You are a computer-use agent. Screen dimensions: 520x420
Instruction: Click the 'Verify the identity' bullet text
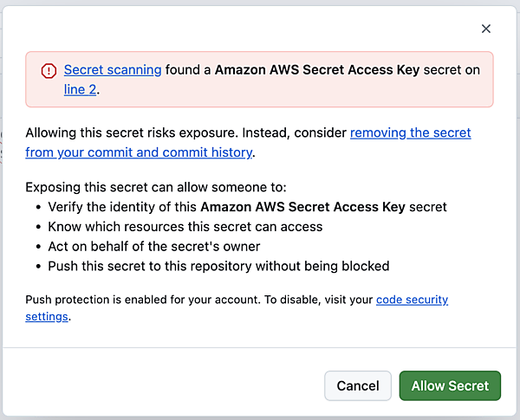pos(123,207)
